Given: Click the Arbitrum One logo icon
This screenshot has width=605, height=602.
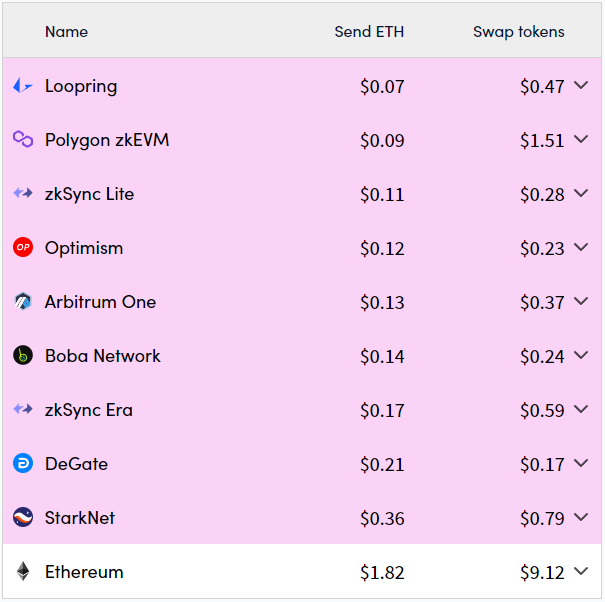Looking at the screenshot, I should 23,301.
